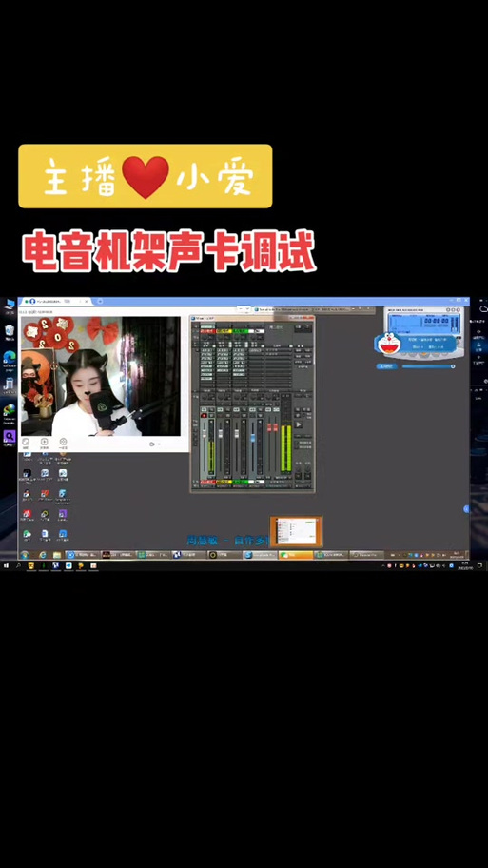The width and height of the screenshot is (488, 868).
Task: Click the music player's digital time display
Action: click(x=437, y=321)
